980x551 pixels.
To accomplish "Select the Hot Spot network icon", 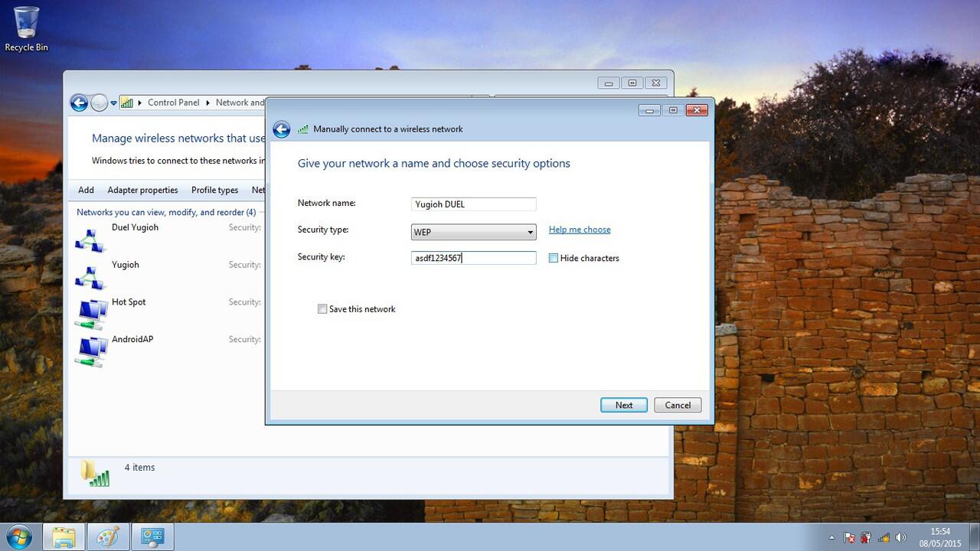I will click(91, 314).
